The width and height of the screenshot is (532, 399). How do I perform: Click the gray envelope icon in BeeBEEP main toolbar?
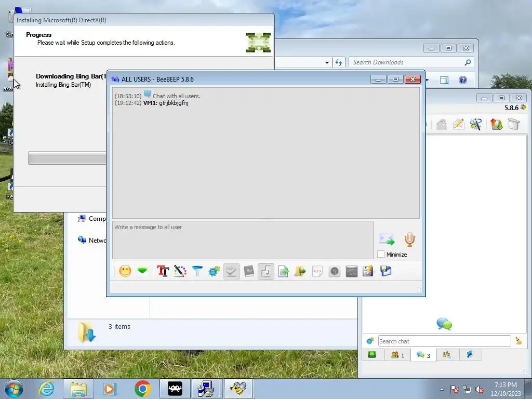coord(441,124)
